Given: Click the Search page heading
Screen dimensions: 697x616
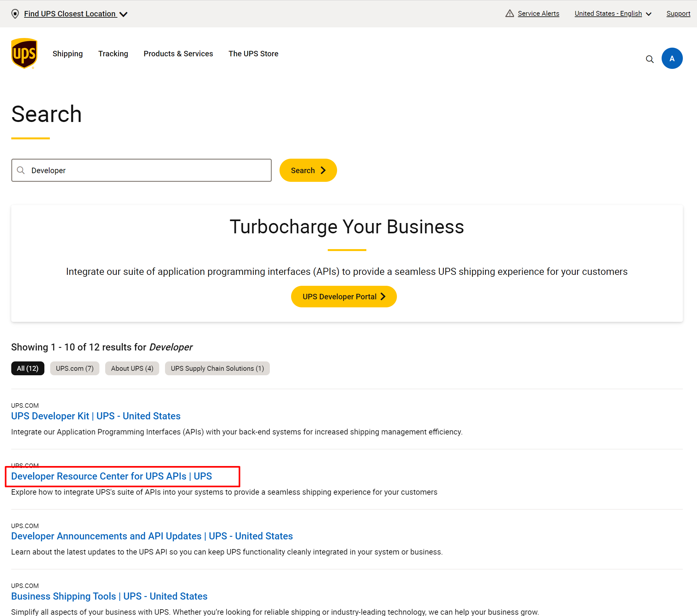Looking at the screenshot, I should coord(46,114).
